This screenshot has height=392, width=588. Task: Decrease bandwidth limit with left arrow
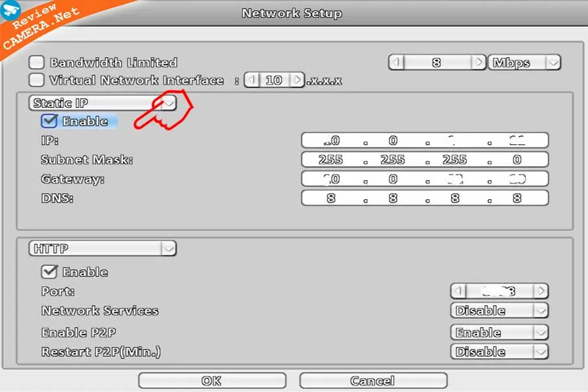(397, 62)
